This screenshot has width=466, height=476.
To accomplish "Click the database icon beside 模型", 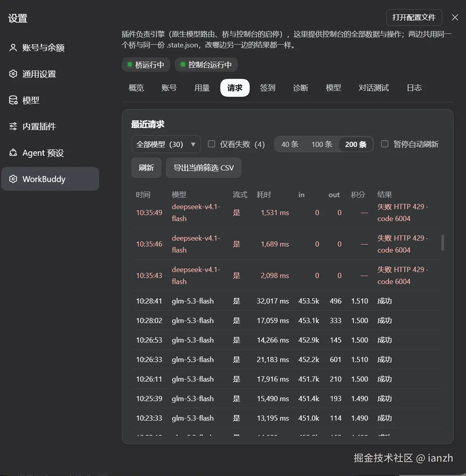I will pyautogui.click(x=13, y=100).
